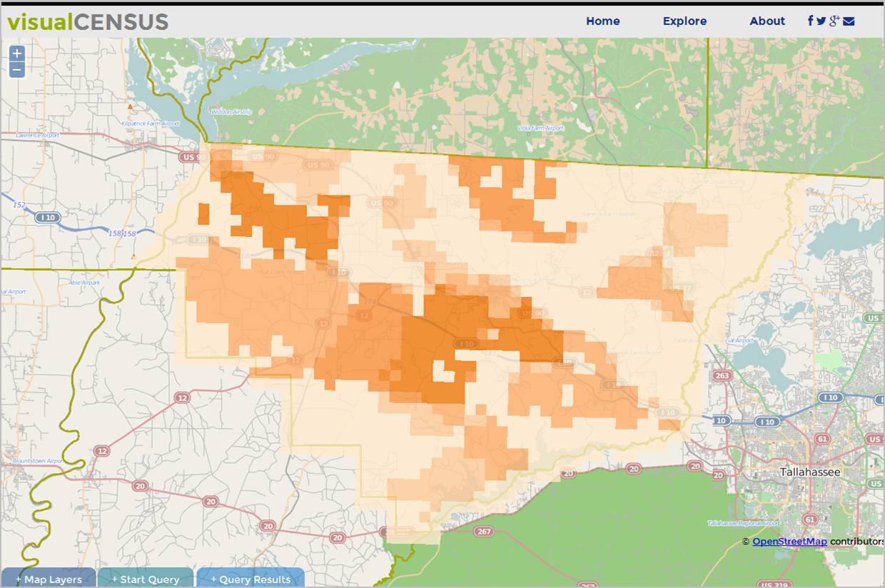Open the Facebook share icon
The width and height of the screenshot is (885, 588).
pyautogui.click(x=811, y=21)
